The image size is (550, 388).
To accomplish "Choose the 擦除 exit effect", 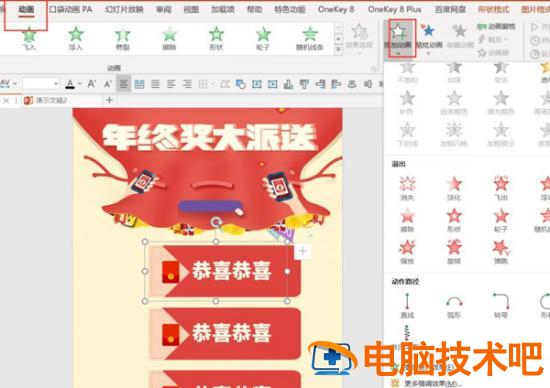I will point(407,220).
